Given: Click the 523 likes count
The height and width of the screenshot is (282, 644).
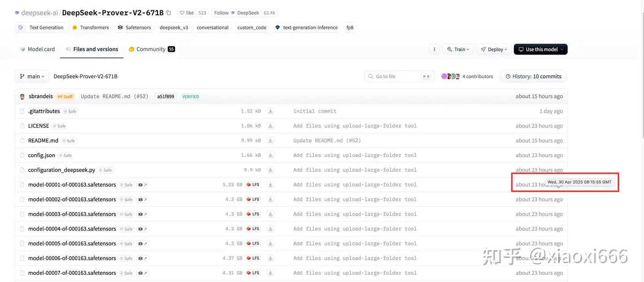Looking at the screenshot, I should [x=202, y=13].
